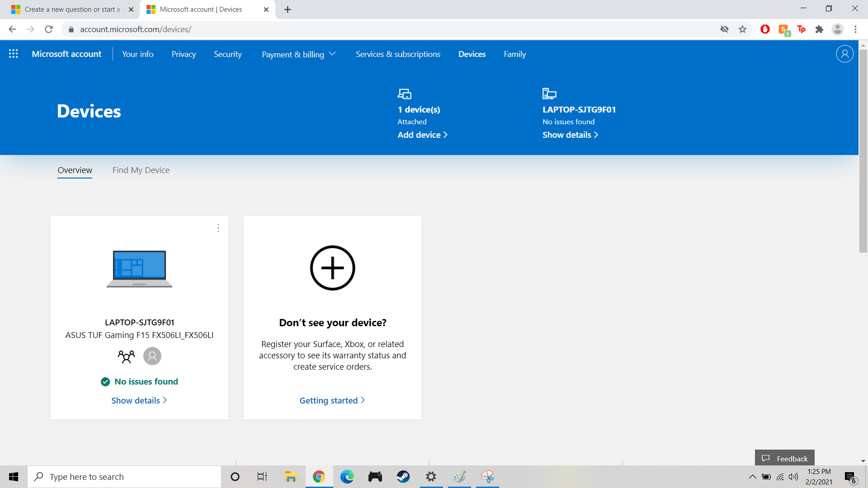Close the Create a new question tab
Image resolution: width=868 pixels, height=488 pixels.
[131, 9]
